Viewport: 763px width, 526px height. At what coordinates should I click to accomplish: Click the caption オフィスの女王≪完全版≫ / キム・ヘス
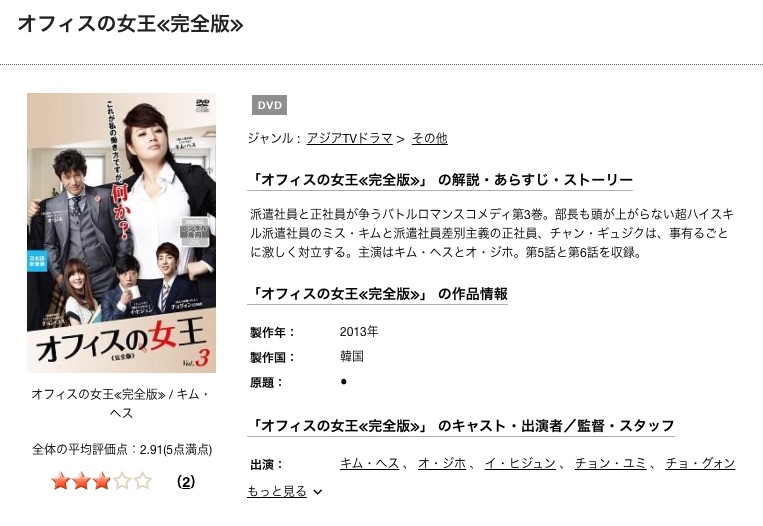click(121, 403)
